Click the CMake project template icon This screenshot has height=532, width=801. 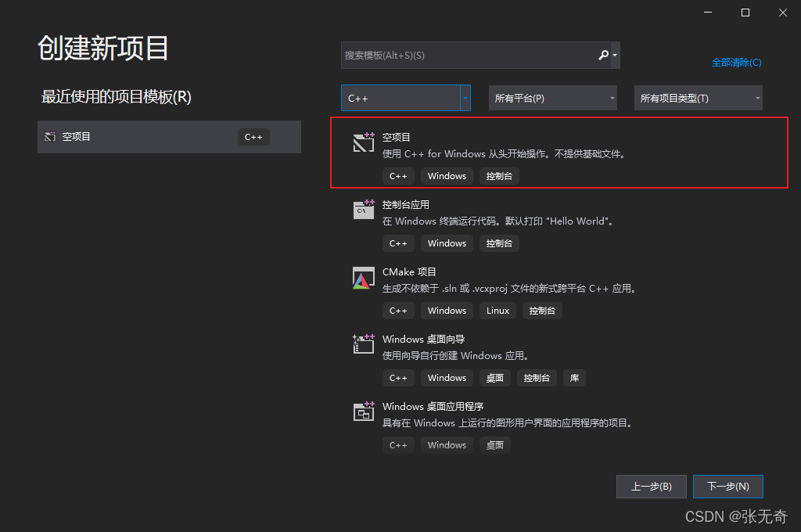(x=363, y=278)
